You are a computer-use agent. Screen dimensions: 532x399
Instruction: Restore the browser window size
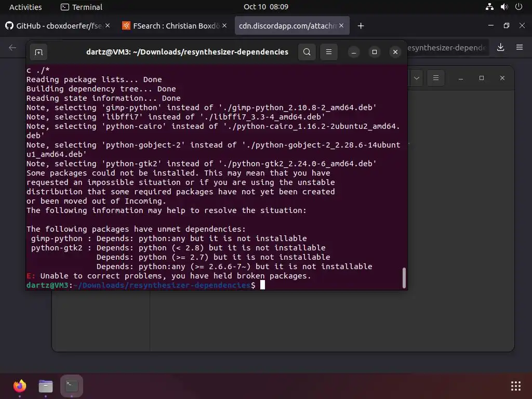coord(506,25)
